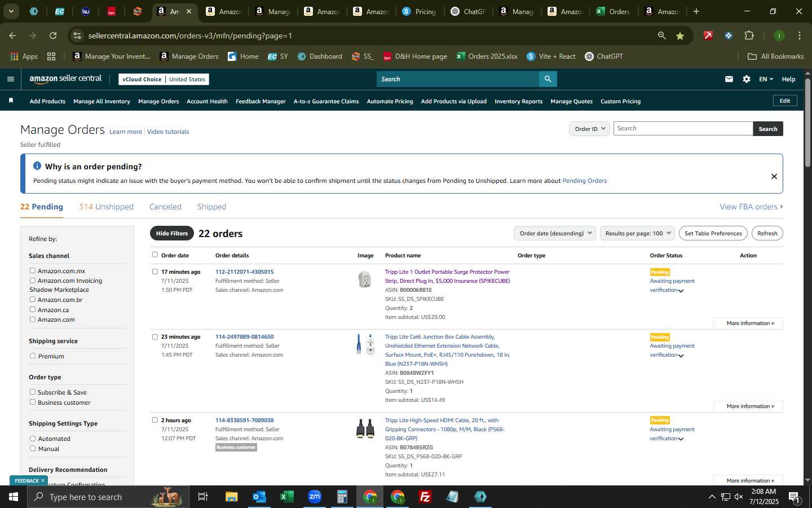Open order 114-8338591-7089038 link
The height and width of the screenshot is (508, 812).
click(244, 420)
